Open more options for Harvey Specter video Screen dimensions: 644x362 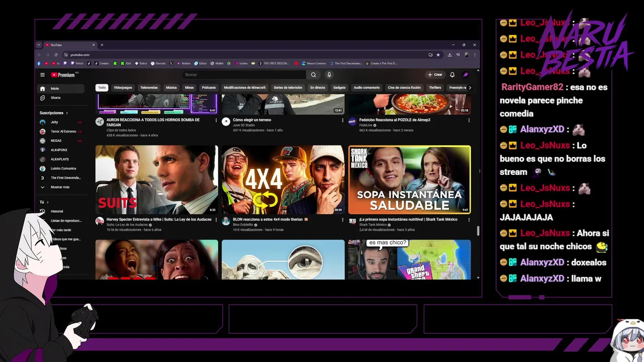[x=216, y=220]
